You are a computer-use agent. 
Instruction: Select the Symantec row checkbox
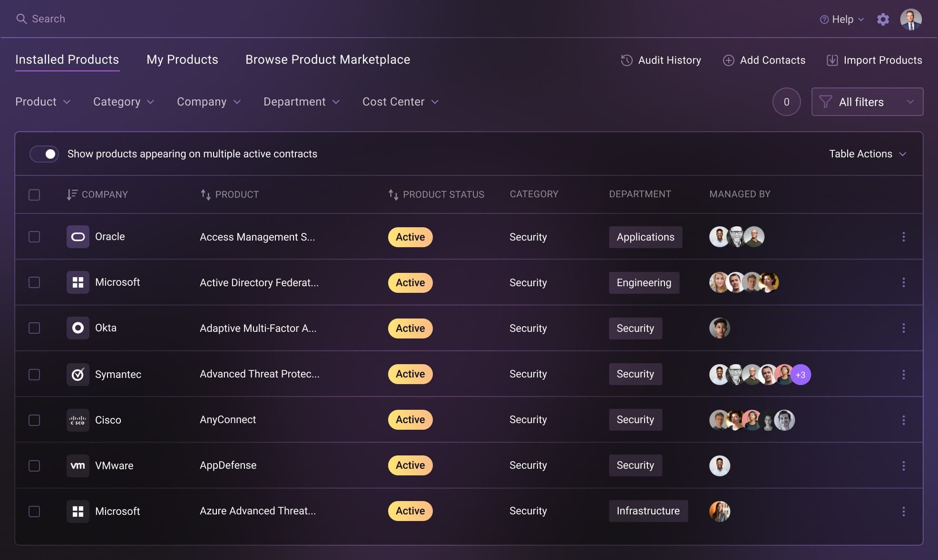(x=34, y=375)
